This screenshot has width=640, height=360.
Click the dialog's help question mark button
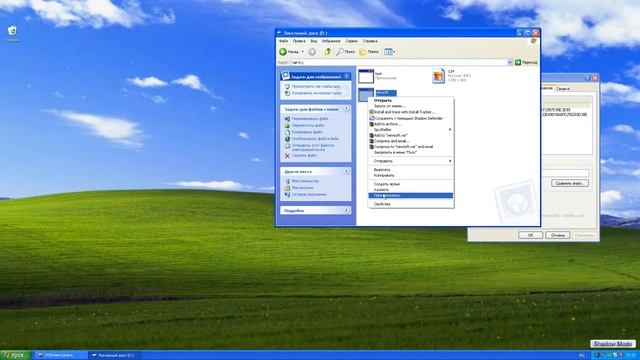tap(588, 78)
